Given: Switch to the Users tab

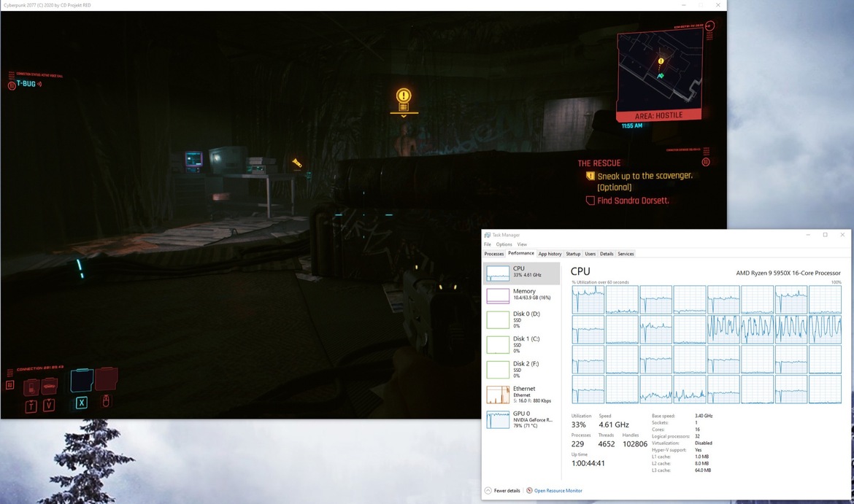Looking at the screenshot, I should 591,254.
